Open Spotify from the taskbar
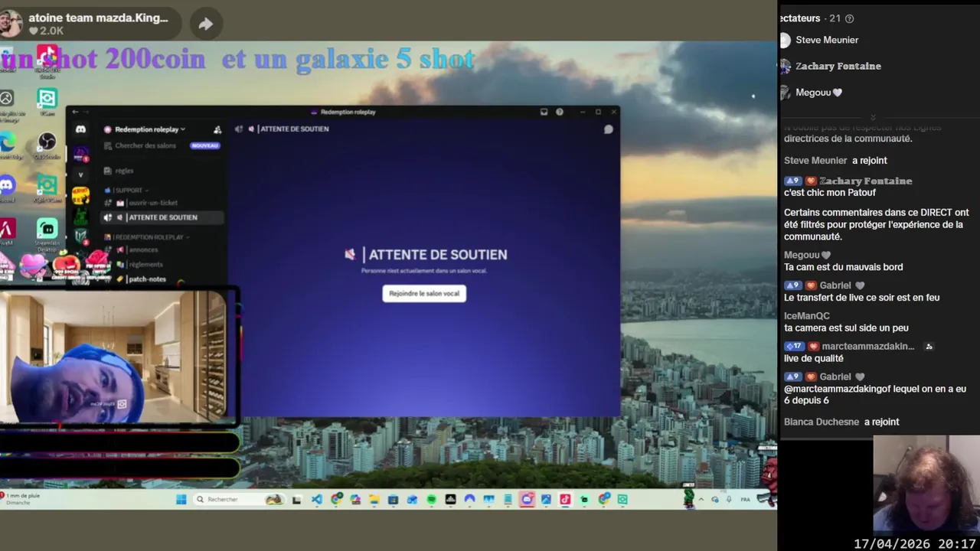Image resolution: width=980 pixels, height=551 pixels. 431,500
